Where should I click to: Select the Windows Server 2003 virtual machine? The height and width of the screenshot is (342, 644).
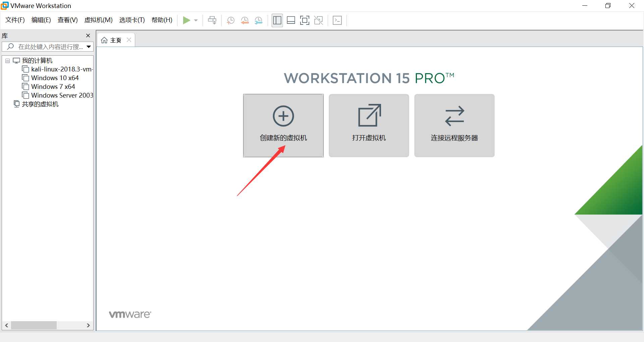click(x=62, y=96)
